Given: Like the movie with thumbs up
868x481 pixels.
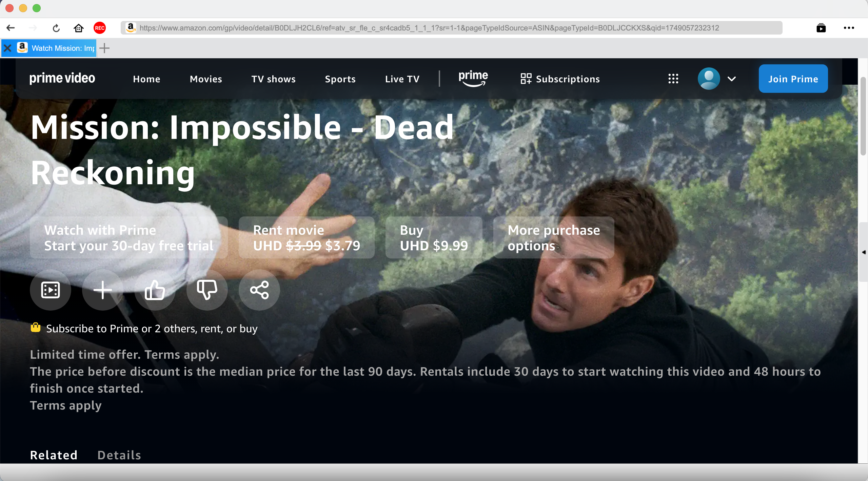Looking at the screenshot, I should coord(155,290).
